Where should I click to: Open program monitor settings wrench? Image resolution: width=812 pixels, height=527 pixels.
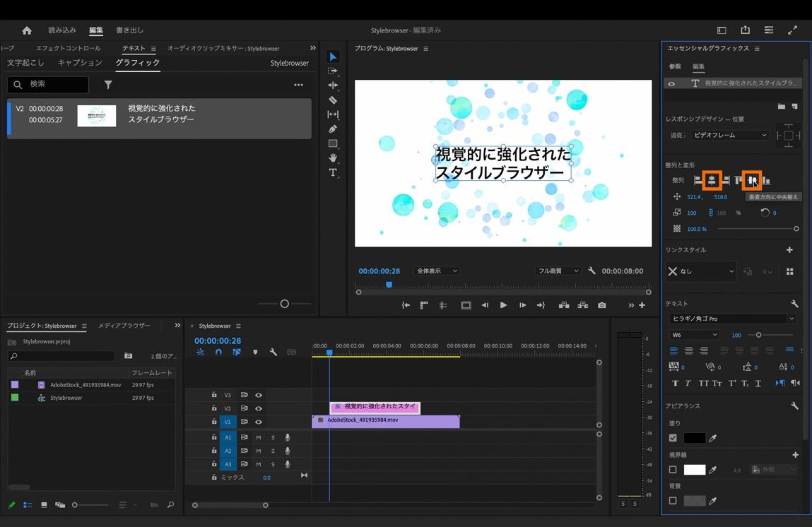592,271
